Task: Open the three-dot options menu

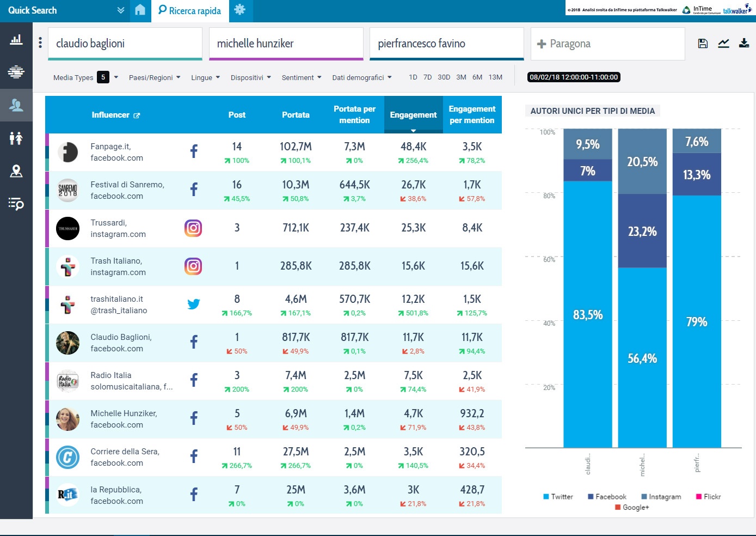Action: [x=40, y=42]
